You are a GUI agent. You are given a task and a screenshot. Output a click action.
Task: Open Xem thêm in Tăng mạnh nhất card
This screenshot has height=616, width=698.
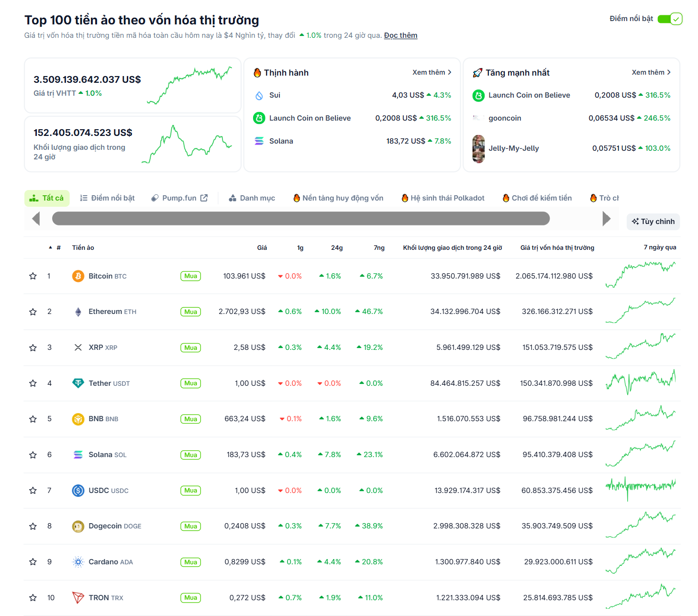(x=651, y=72)
